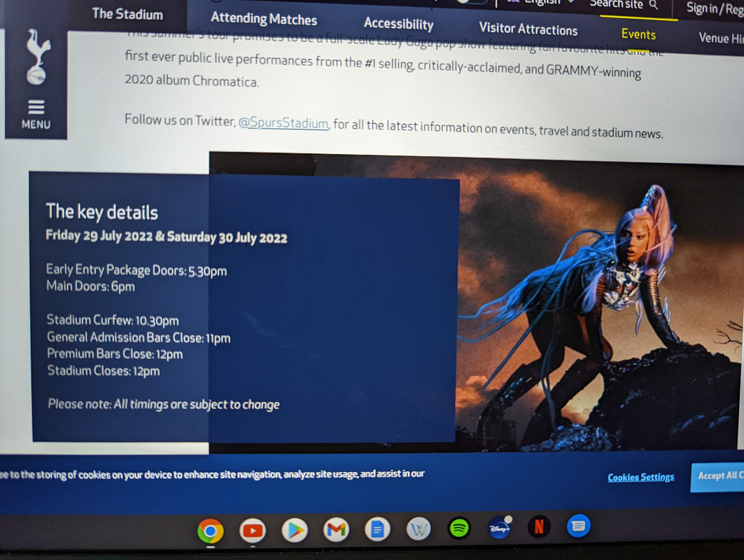Click 'Stadium Curfew: 10.30pm' text
The height and width of the screenshot is (560, 744).
pos(113,321)
